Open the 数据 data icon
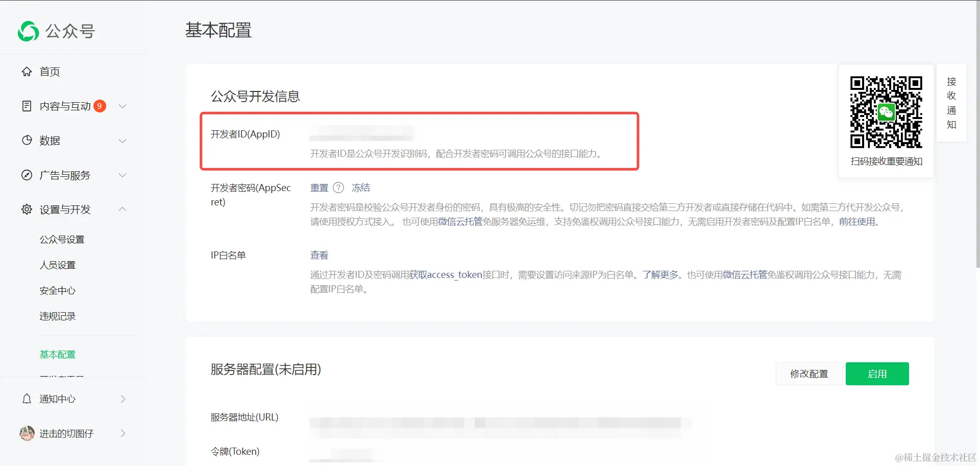The image size is (980, 466). 27,141
